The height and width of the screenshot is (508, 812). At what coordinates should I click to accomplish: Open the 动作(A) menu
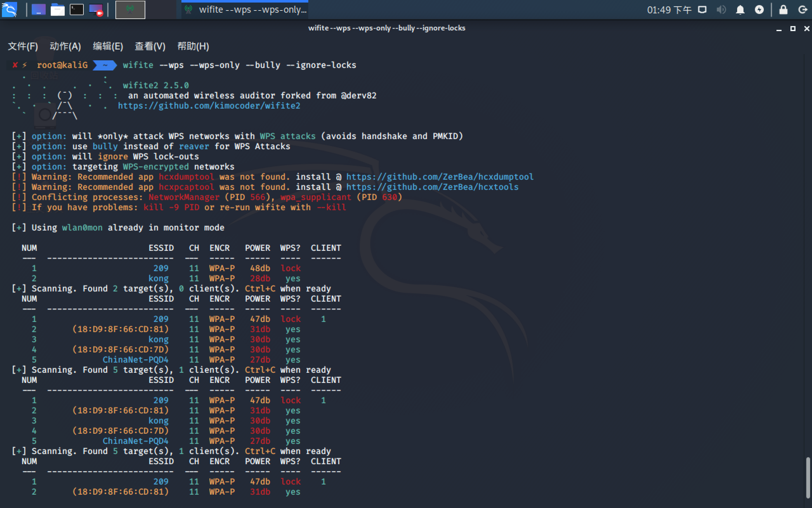click(x=65, y=46)
